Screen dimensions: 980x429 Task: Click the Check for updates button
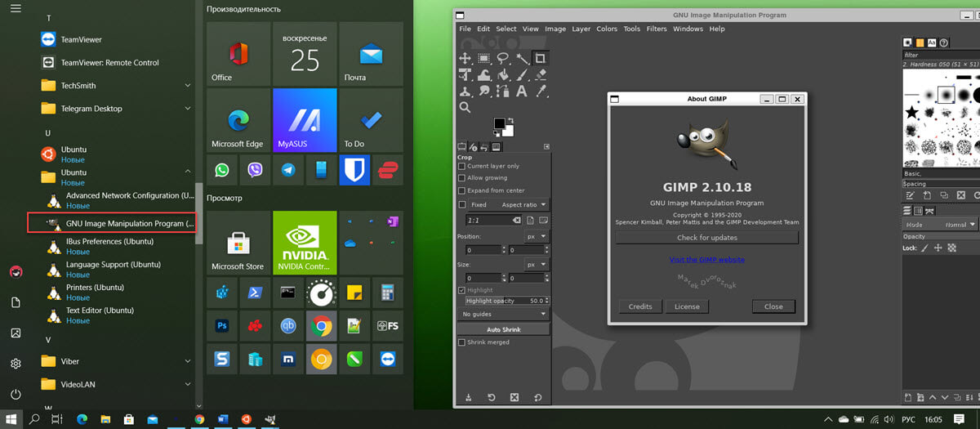(706, 238)
